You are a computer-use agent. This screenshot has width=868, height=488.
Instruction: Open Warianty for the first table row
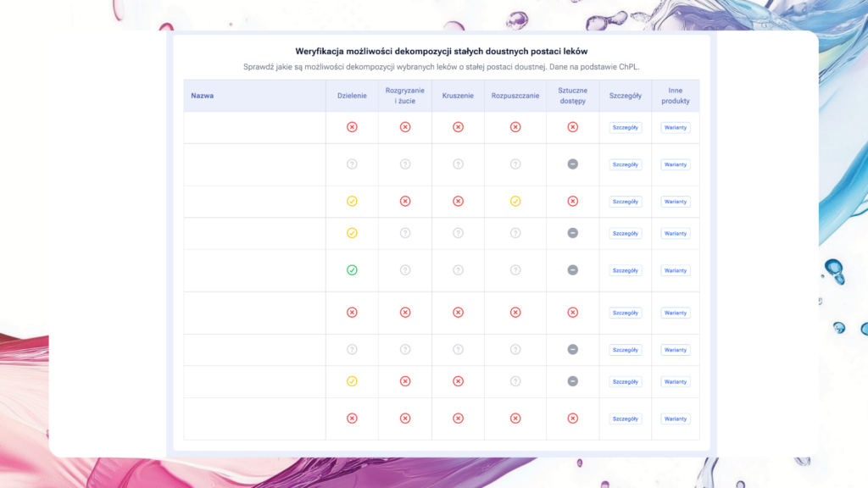tap(676, 128)
